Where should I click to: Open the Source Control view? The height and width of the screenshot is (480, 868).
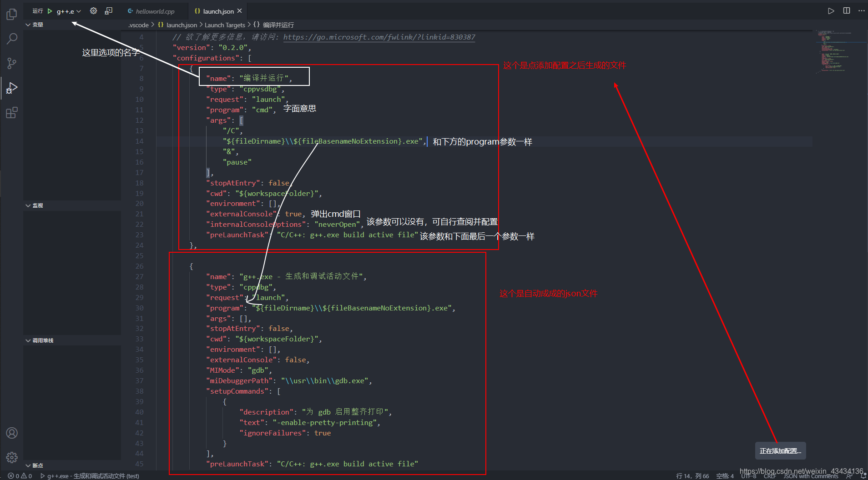tap(12, 63)
